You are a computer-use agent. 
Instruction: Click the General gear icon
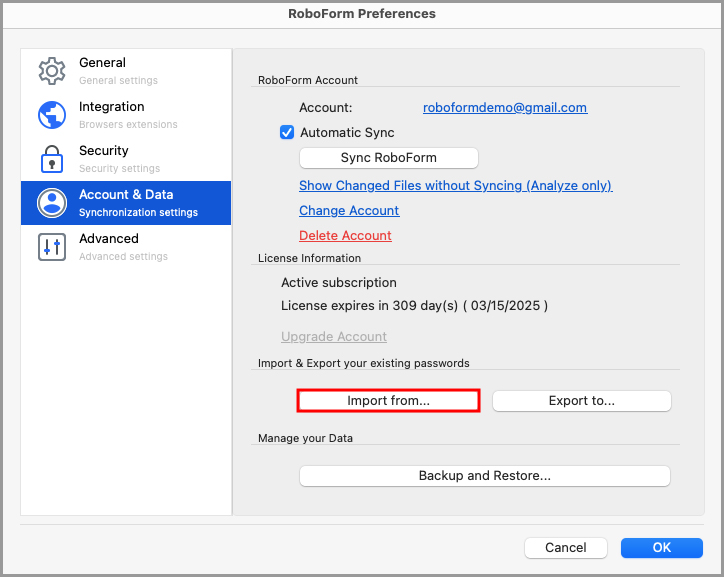click(52, 71)
